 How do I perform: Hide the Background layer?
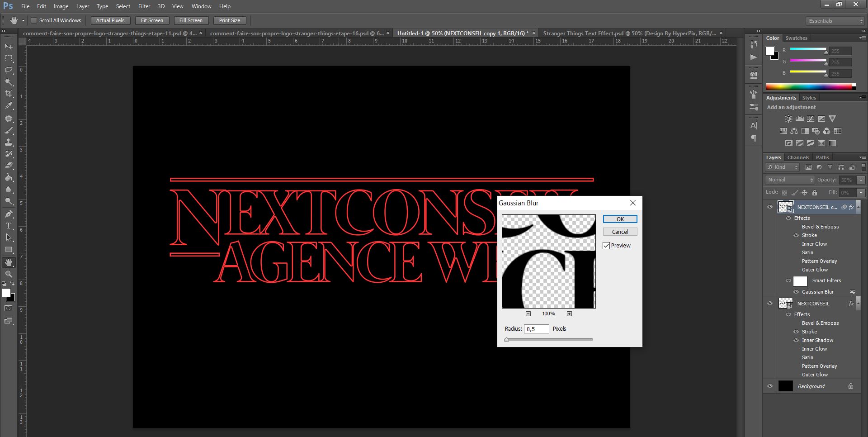(770, 386)
